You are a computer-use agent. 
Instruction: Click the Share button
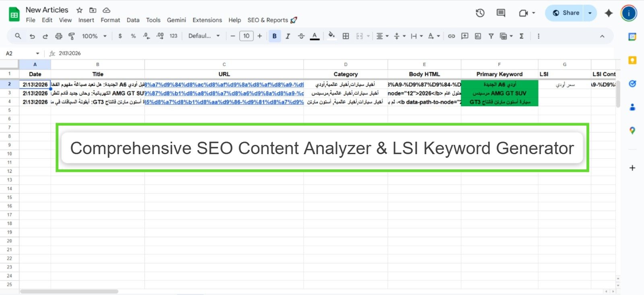[566, 13]
